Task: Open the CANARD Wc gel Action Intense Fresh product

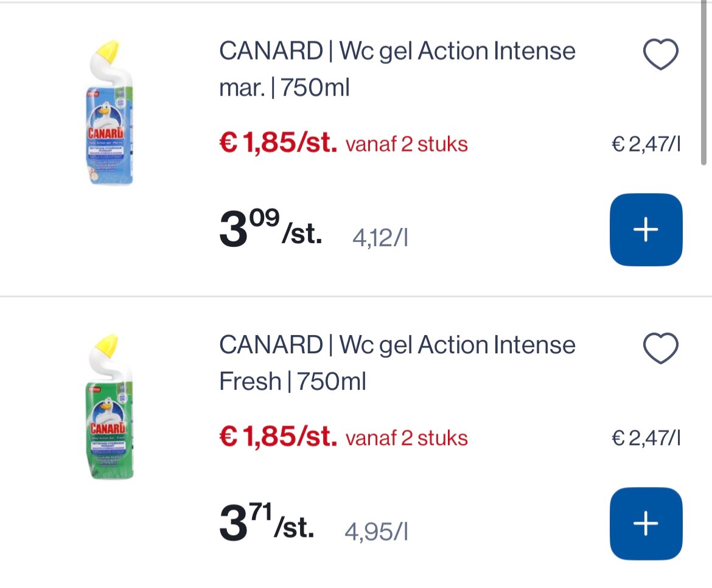Action: pos(397,362)
